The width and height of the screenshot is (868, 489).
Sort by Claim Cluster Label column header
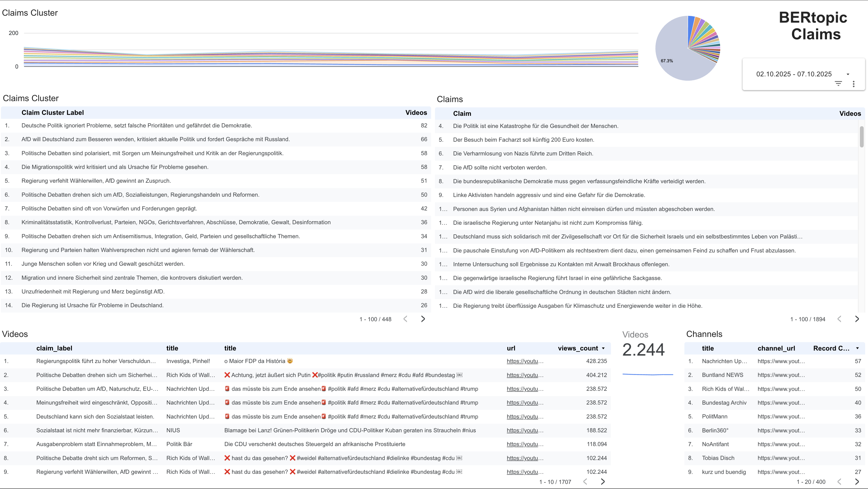53,112
